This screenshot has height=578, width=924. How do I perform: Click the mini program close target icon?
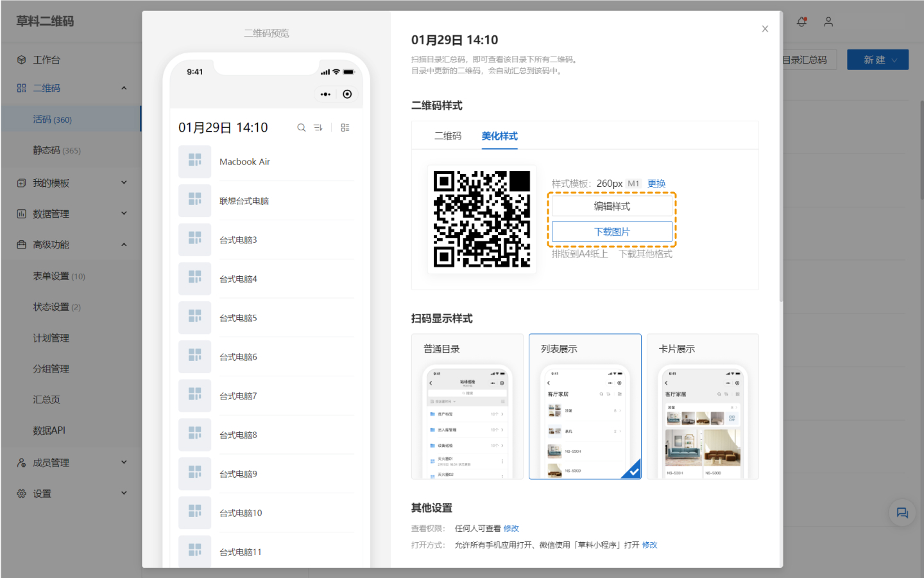(347, 94)
